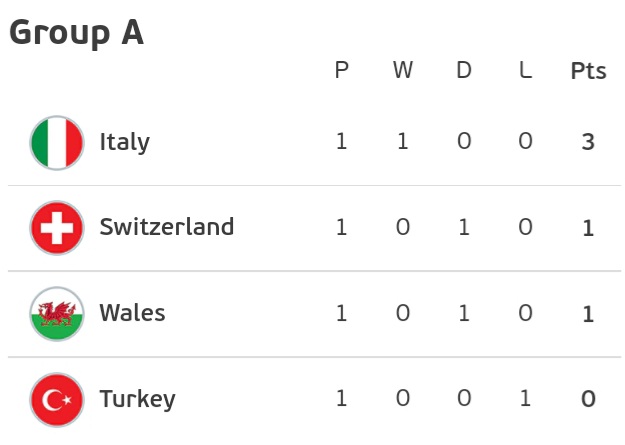
Task: Open the Switzerland team link
Action: coord(166,227)
